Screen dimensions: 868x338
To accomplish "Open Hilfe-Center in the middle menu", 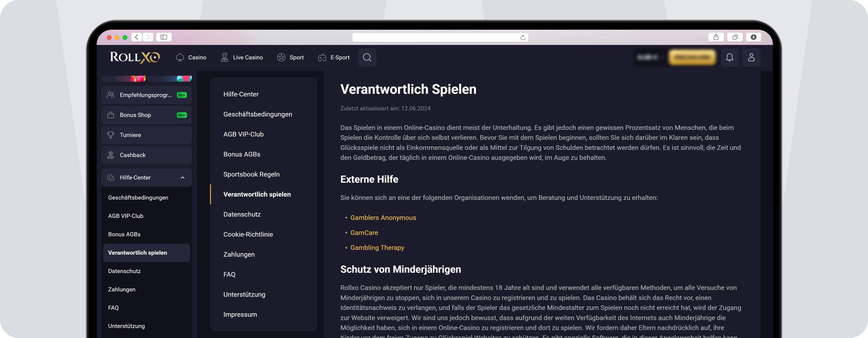I will (241, 94).
